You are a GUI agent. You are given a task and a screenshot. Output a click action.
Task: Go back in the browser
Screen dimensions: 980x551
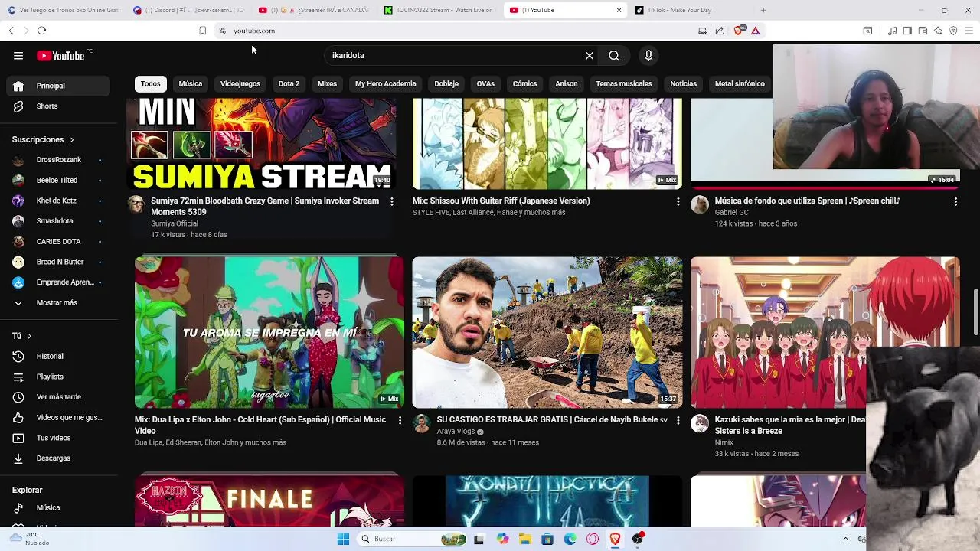pyautogui.click(x=11, y=31)
